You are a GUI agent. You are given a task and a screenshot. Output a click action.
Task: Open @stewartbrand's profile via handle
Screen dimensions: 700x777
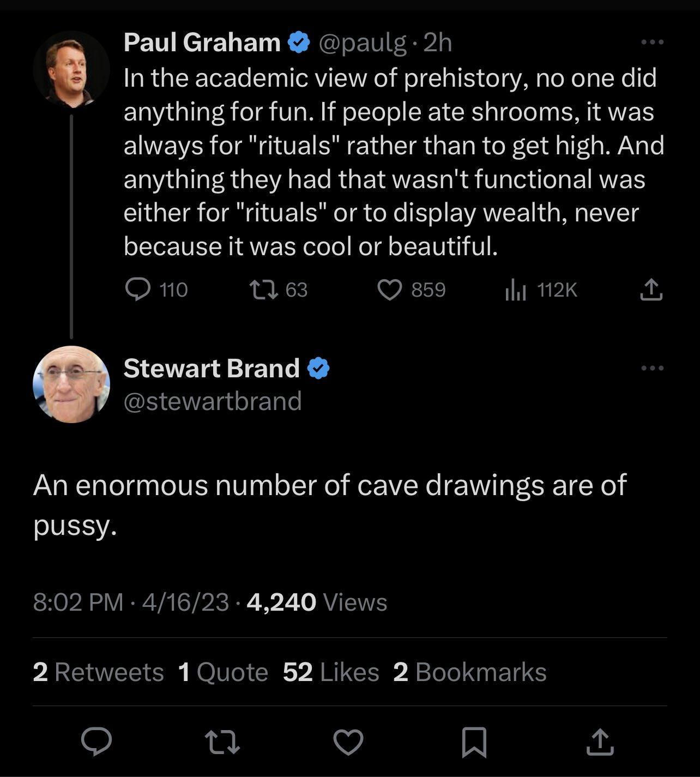pyautogui.click(x=213, y=401)
